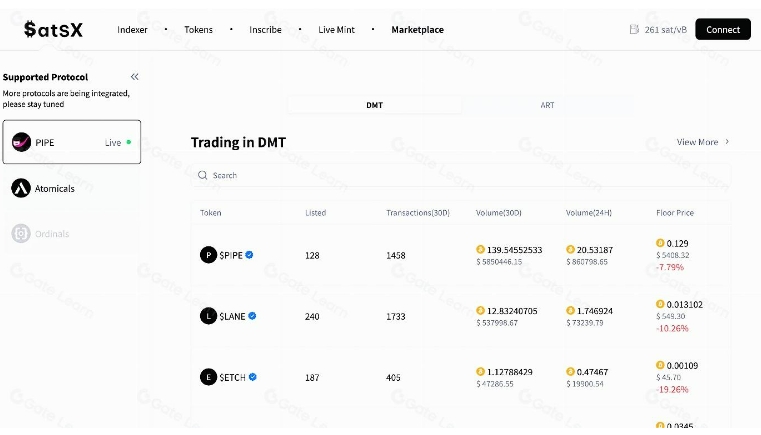Sort by the Volume(24H) column header
This screenshot has width=761, height=435.
[589, 213]
